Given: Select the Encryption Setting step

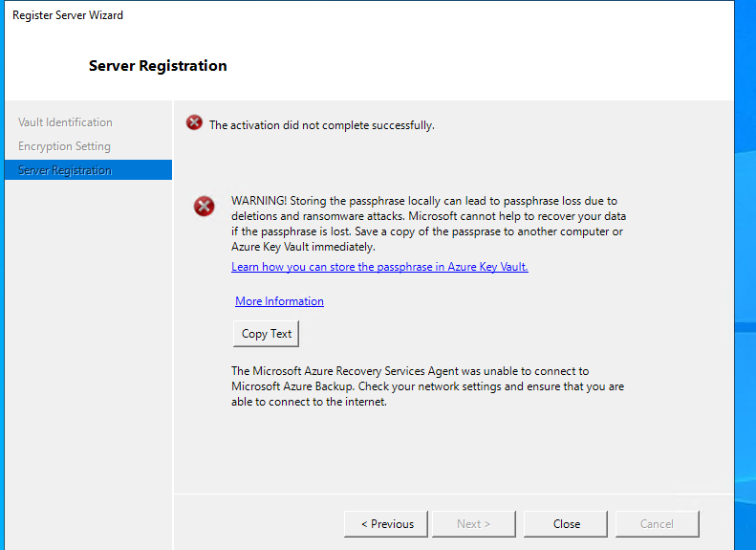Looking at the screenshot, I should [x=64, y=146].
